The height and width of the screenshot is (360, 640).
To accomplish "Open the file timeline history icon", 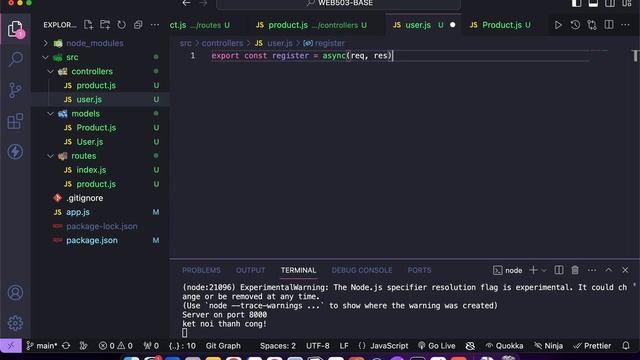I will tap(575, 25).
